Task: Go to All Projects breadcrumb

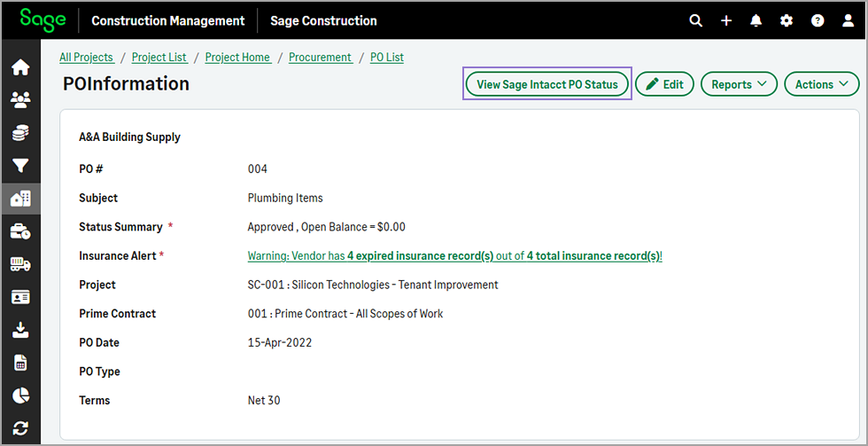Action: [87, 57]
